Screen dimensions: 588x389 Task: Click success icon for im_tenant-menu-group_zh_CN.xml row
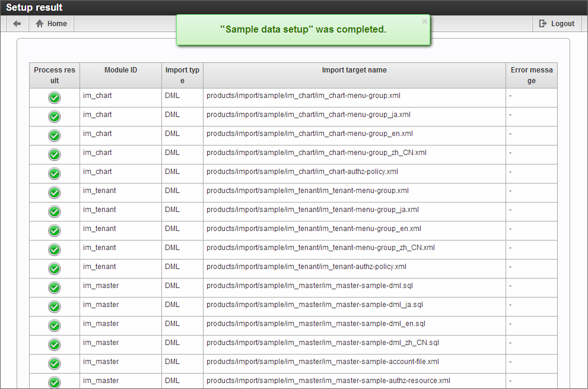coord(55,249)
